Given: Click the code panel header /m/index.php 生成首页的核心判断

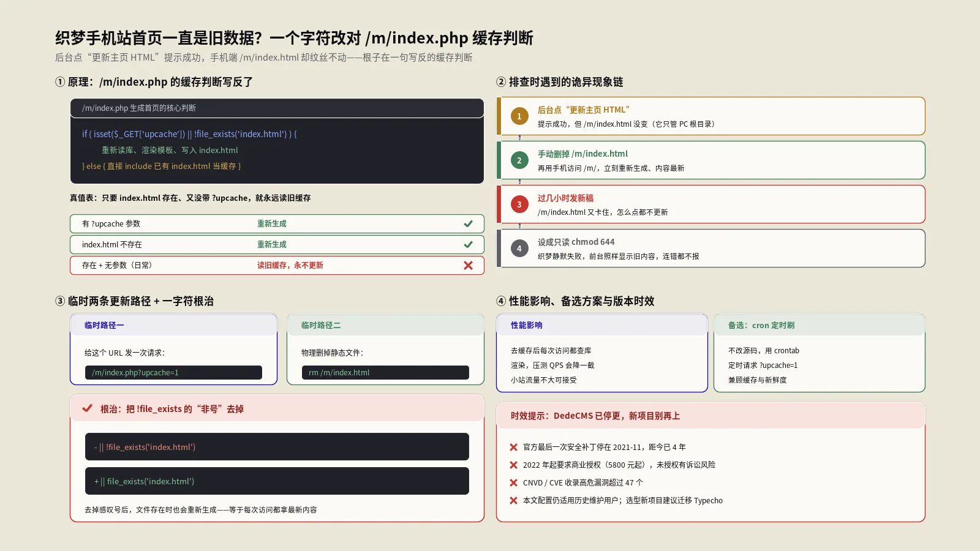Looking at the screenshot, I should click(277, 108).
